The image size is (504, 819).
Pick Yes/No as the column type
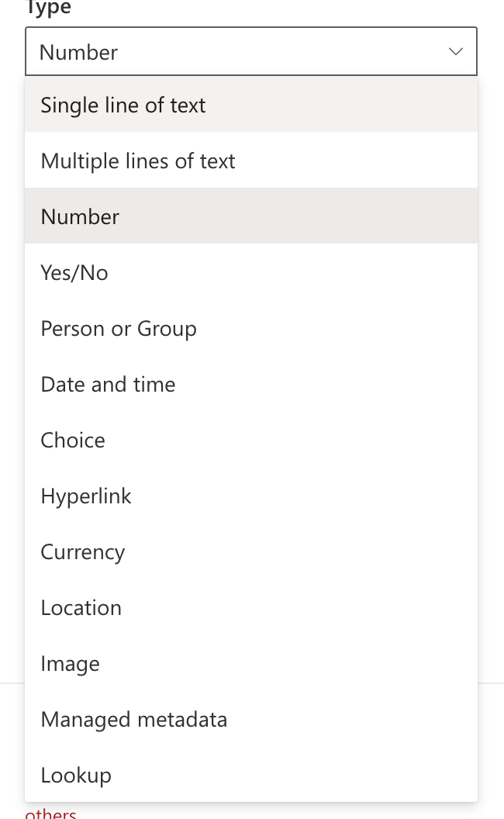74,272
